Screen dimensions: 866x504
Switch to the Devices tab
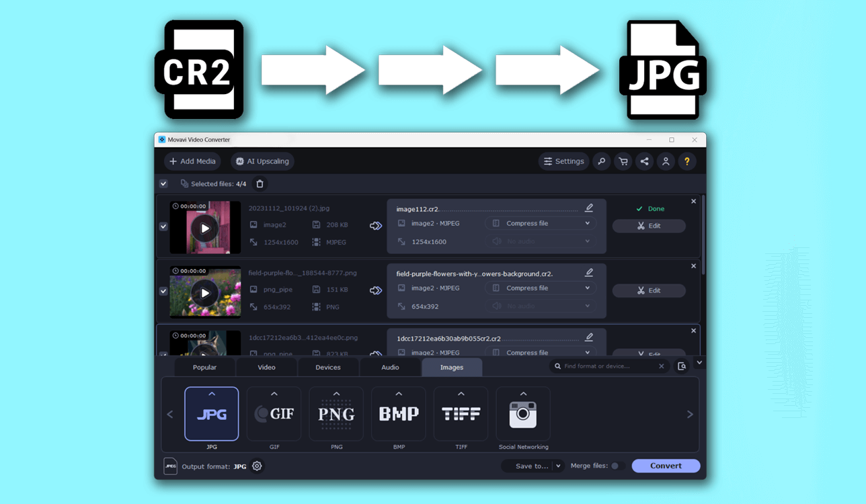[328, 367]
